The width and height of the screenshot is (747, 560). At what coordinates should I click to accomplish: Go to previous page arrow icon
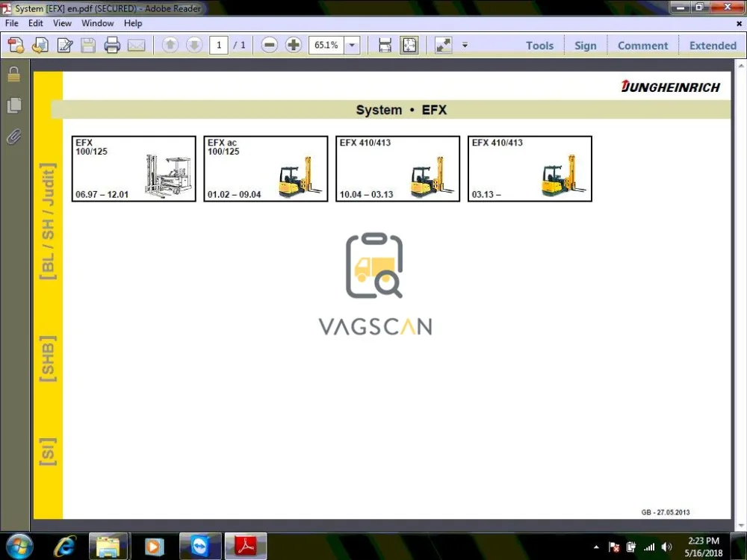click(x=170, y=46)
